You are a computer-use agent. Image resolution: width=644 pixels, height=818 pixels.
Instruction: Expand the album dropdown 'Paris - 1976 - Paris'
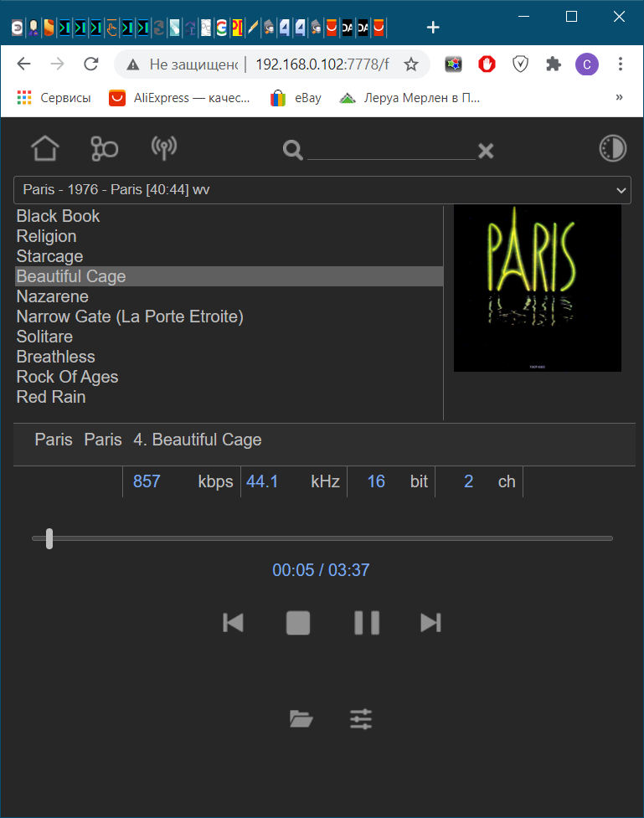click(x=322, y=190)
